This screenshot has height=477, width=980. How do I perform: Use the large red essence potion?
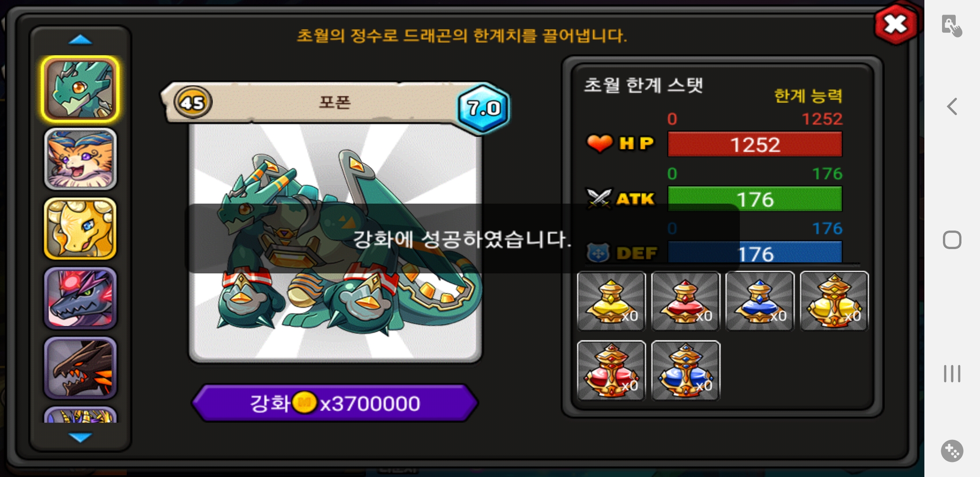pyautogui.click(x=611, y=371)
